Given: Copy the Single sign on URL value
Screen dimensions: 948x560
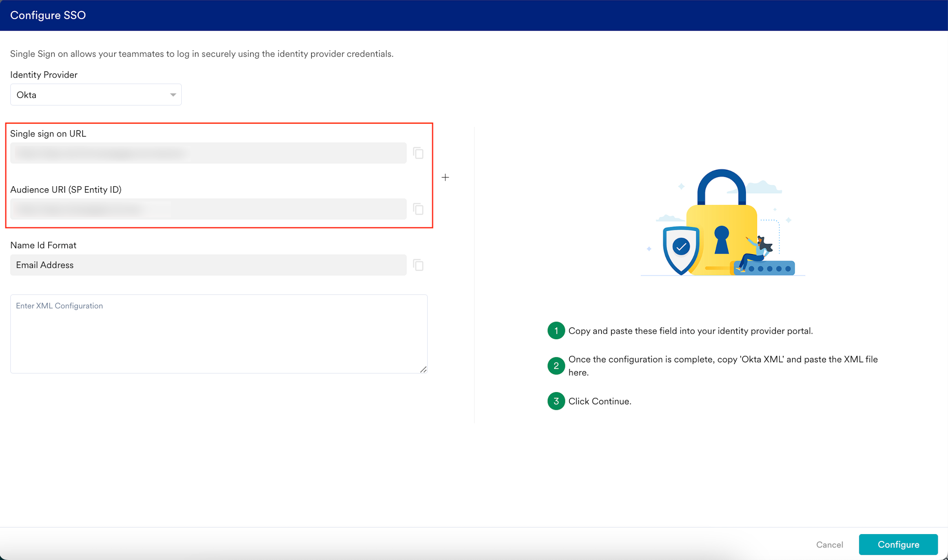Looking at the screenshot, I should [418, 153].
